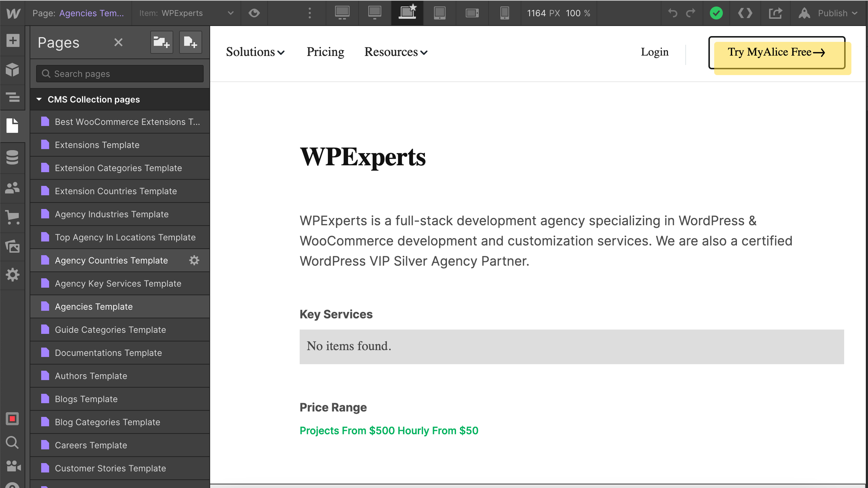The height and width of the screenshot is (488, 868).
Task: Toggle the preview eye icon
Action: point(254,13)
